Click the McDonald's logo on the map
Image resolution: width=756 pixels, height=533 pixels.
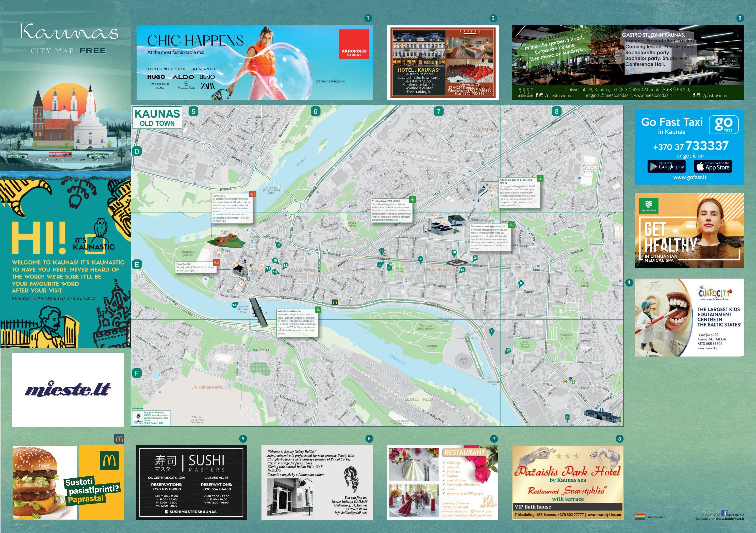point(335,302)
